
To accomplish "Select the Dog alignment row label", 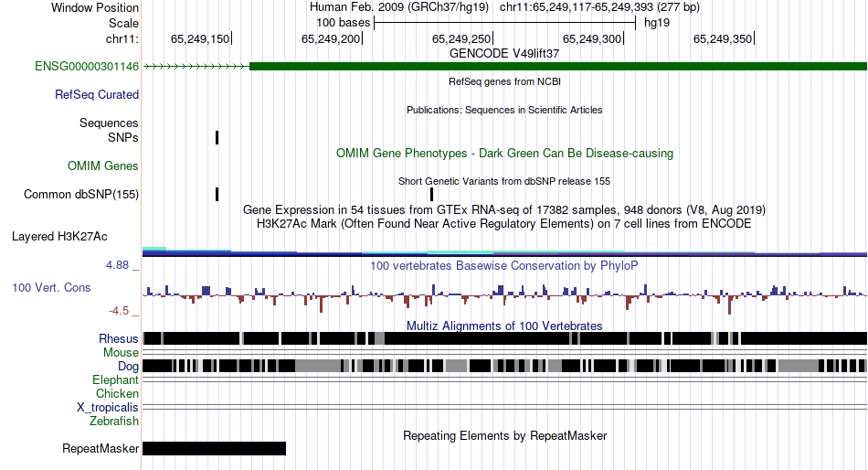I will pyautogui.click(x=128, y=367).
